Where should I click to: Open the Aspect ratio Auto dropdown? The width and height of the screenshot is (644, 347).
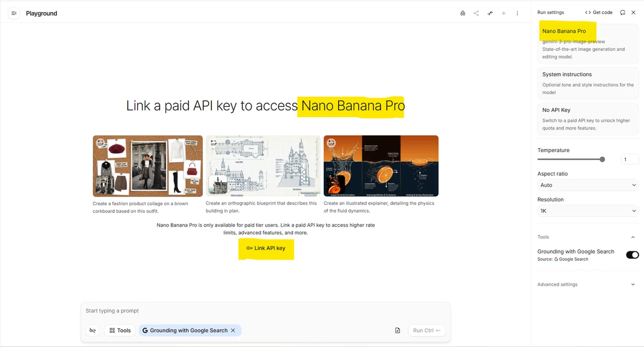[x=588, y=185]
